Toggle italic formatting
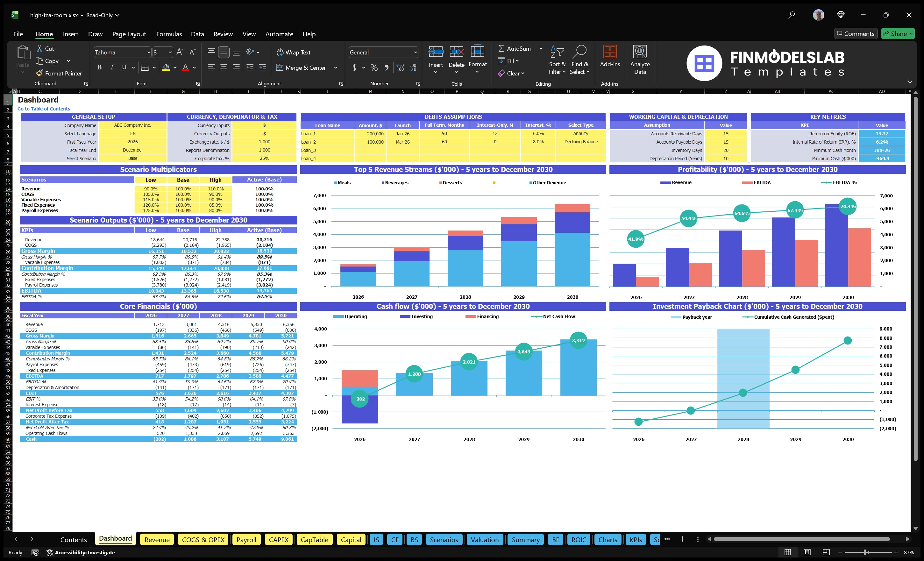The height and width of the screenshot is (561, 924). pos(111,67)
